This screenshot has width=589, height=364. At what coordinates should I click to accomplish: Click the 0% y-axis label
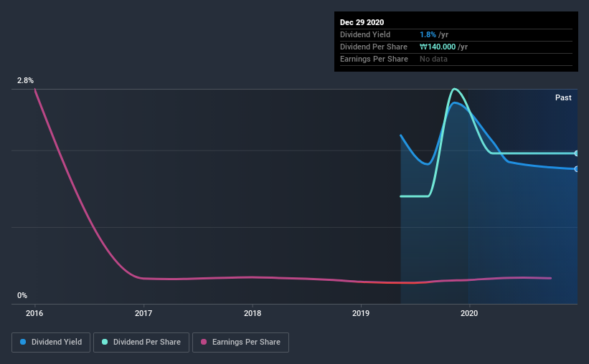[x=22, y=295]
